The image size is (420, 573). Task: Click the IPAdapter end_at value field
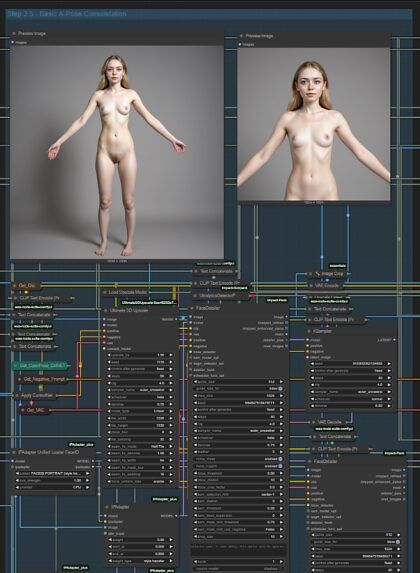click(x=140, y=554)
